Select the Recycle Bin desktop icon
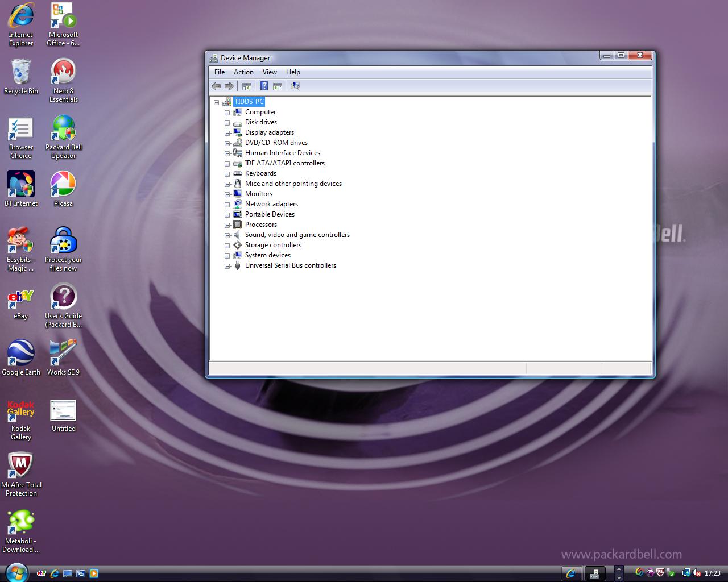 pyautogui.click(x=21, y=77)
